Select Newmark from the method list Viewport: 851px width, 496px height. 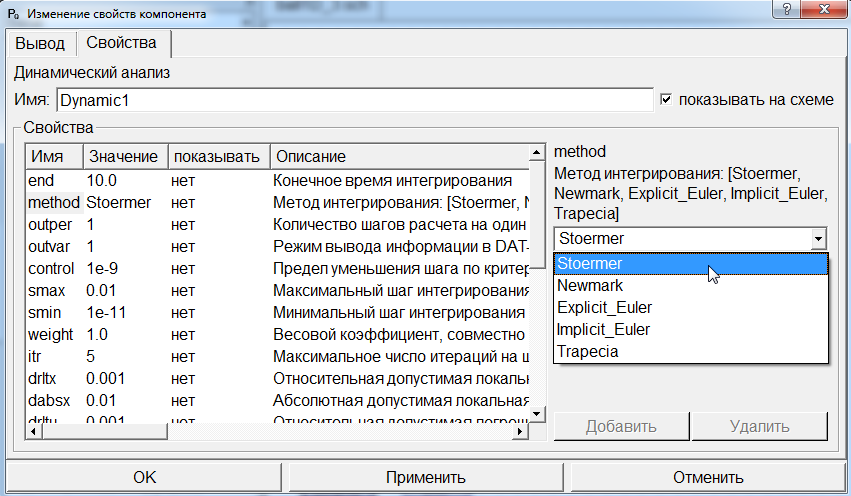590,286
